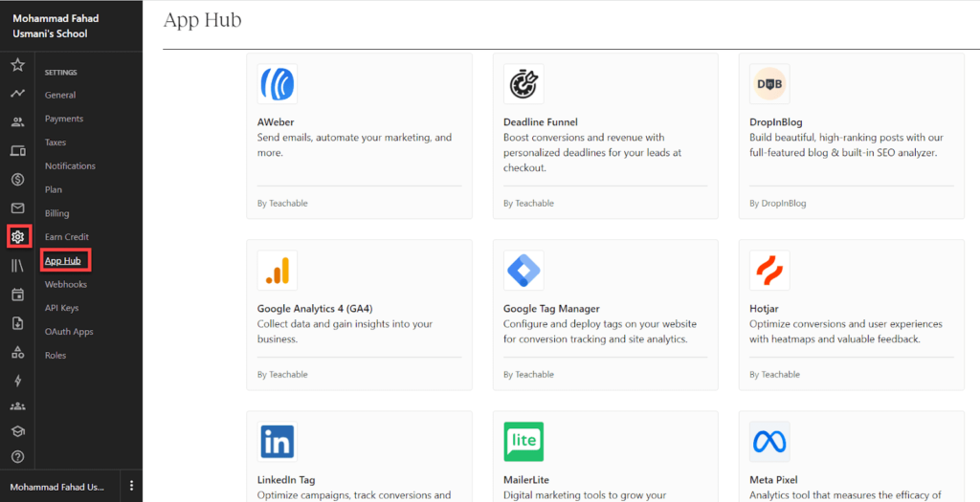
Task: Open the Sales dollar sidebar icon
Action: coord(17,180)
